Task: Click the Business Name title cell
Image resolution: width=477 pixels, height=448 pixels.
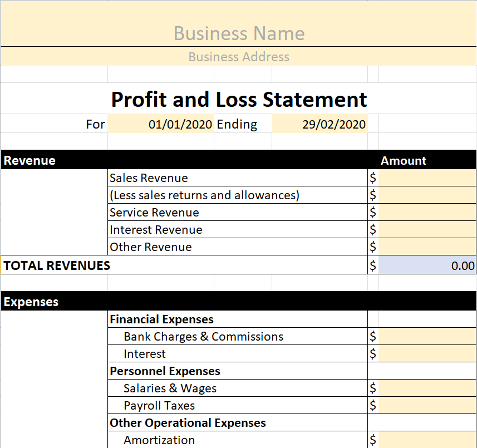Action: click(x=239, y=33)
